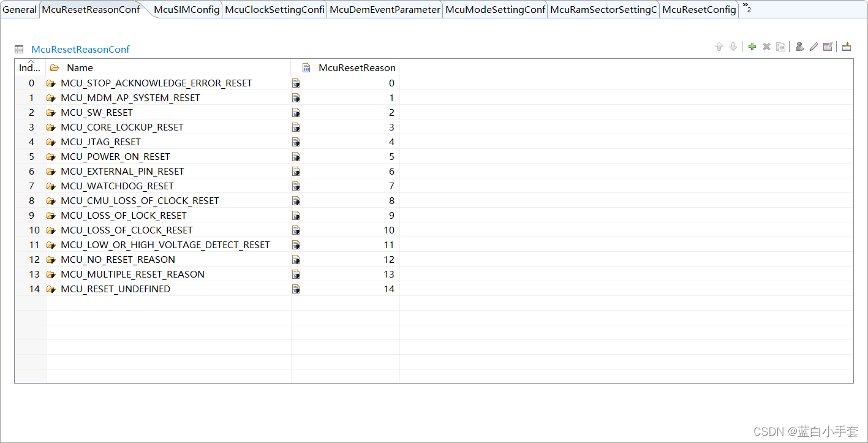868x443 pixels.
Task: Click index 11 row header cell
Action: pos(30,245)
